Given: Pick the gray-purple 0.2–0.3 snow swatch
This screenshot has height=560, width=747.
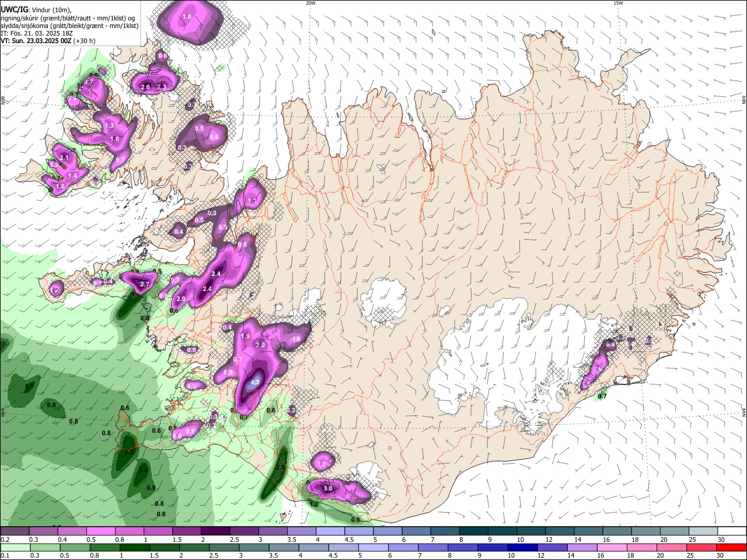Looking at the screenshot, I should 16,531.
